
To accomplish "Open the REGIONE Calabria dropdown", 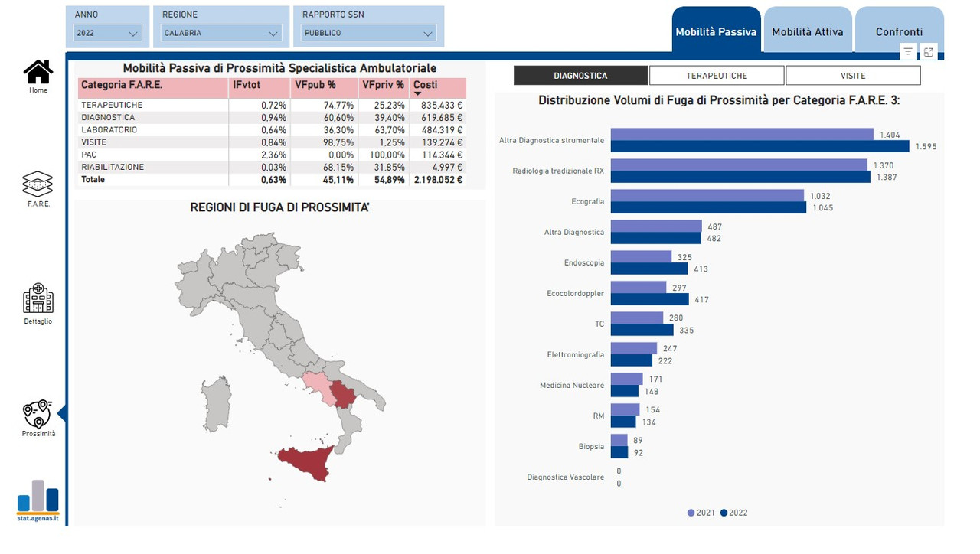I will pyautogui.click(x=221, y=33).
